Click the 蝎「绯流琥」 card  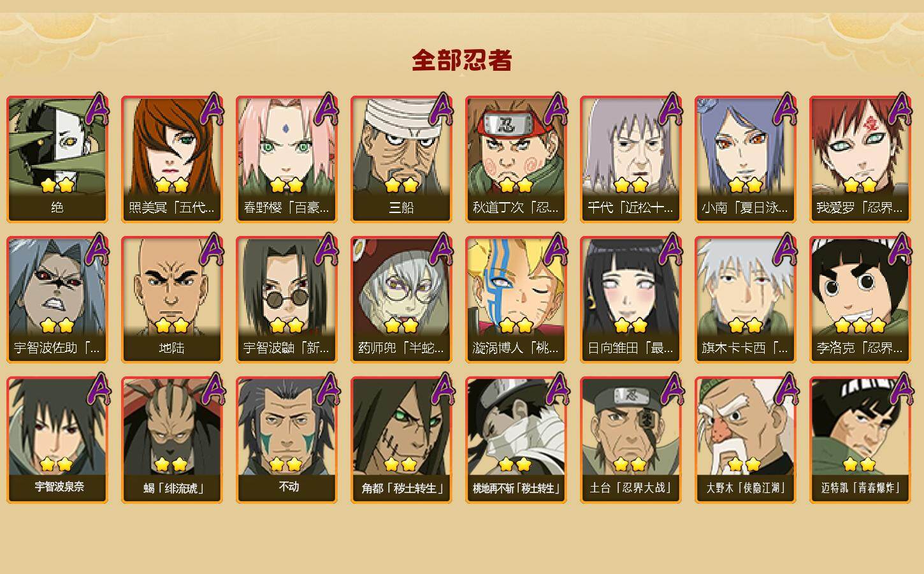coord(172,440)
